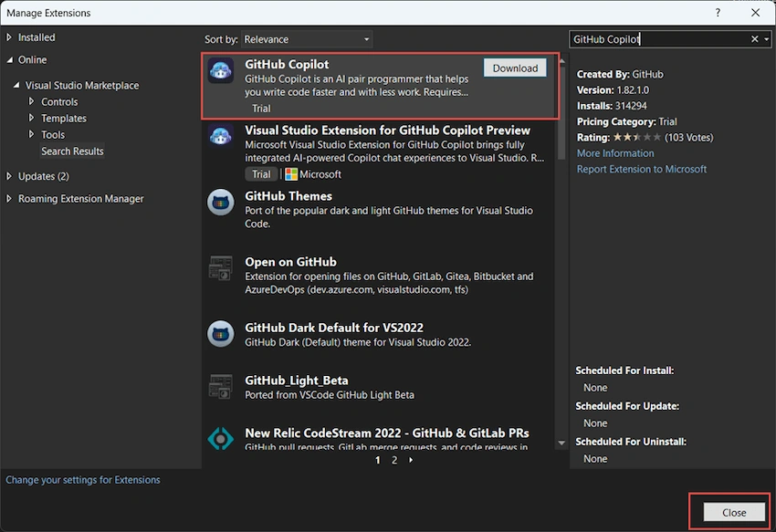776x532 pixels.
Task: Go to next results page arrow
Action: (x=411, y=460)
